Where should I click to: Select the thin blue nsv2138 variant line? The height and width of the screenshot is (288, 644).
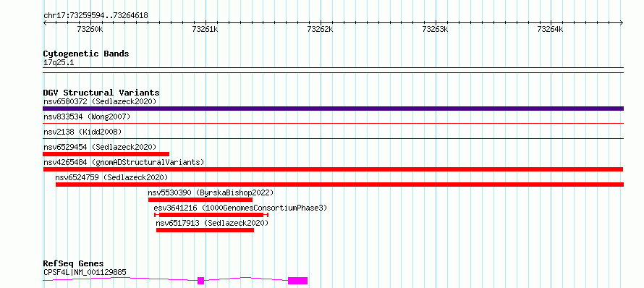333,138
